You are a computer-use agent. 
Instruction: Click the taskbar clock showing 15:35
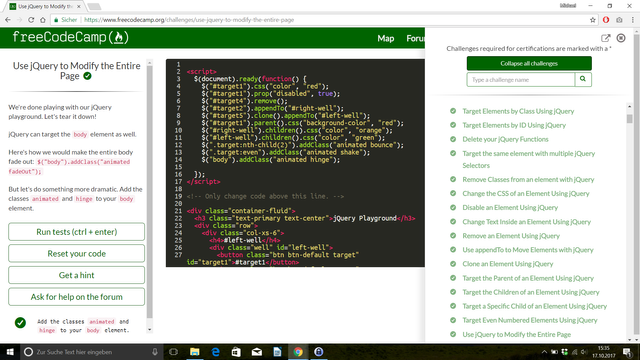(604, 352)
